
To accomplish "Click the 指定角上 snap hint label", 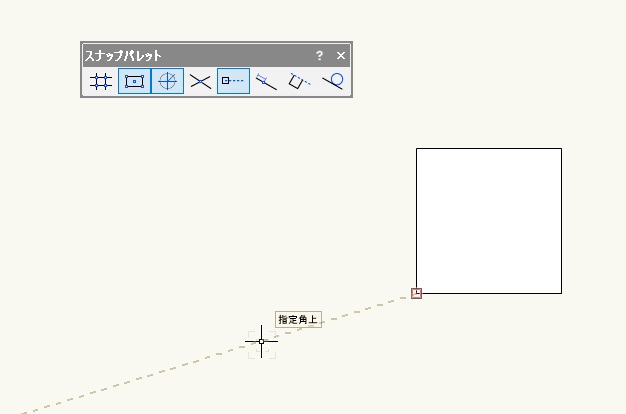I will 298,319.
